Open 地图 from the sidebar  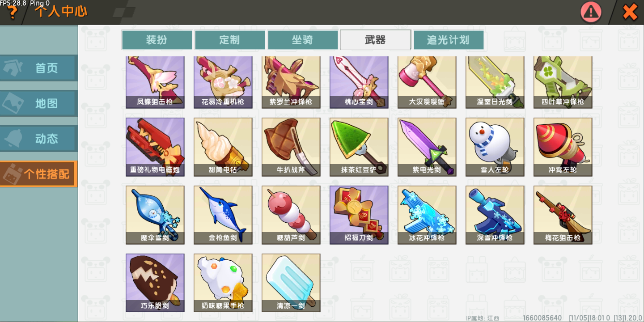(39, 103)
